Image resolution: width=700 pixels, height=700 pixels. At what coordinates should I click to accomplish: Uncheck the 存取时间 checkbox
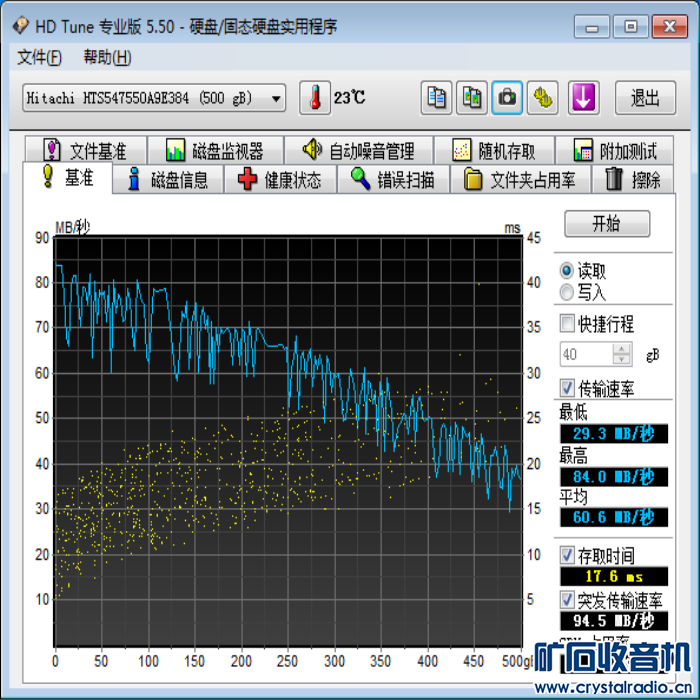[567, 555]
